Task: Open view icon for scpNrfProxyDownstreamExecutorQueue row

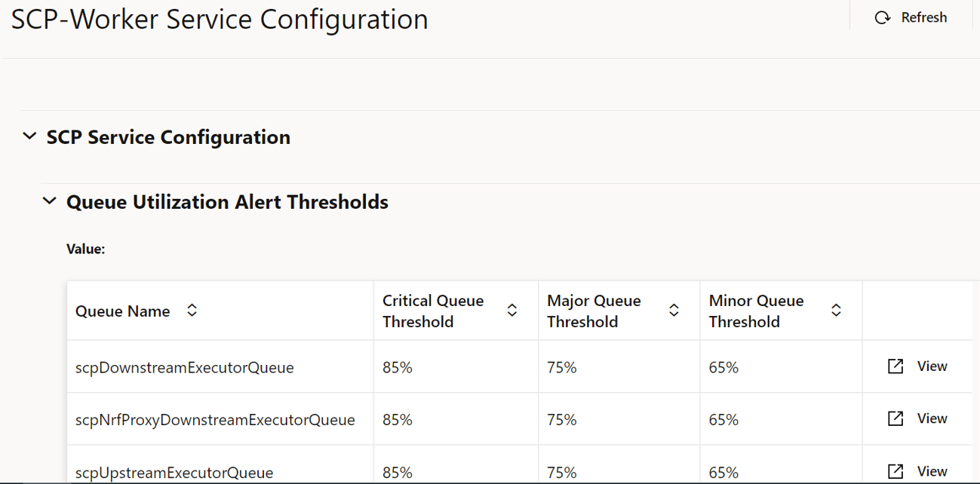Action: point(896,418)
